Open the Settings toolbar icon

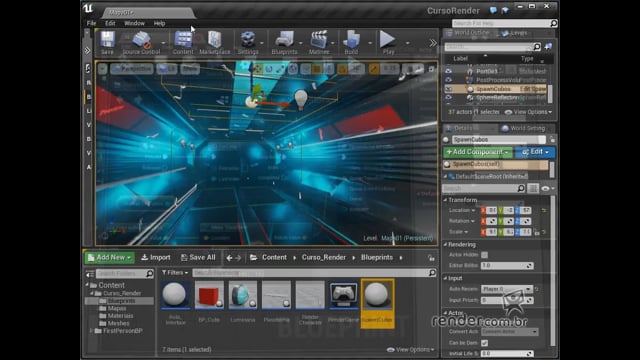(248, 42)
